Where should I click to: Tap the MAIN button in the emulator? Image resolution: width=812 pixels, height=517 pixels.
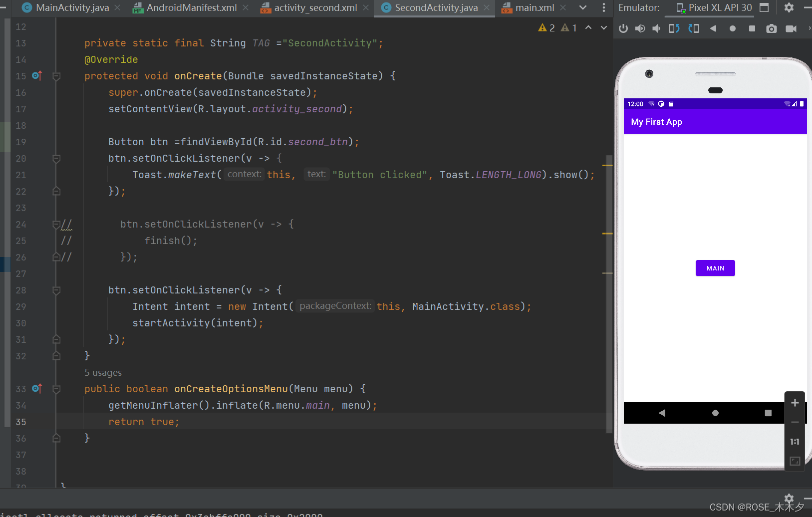715,268
